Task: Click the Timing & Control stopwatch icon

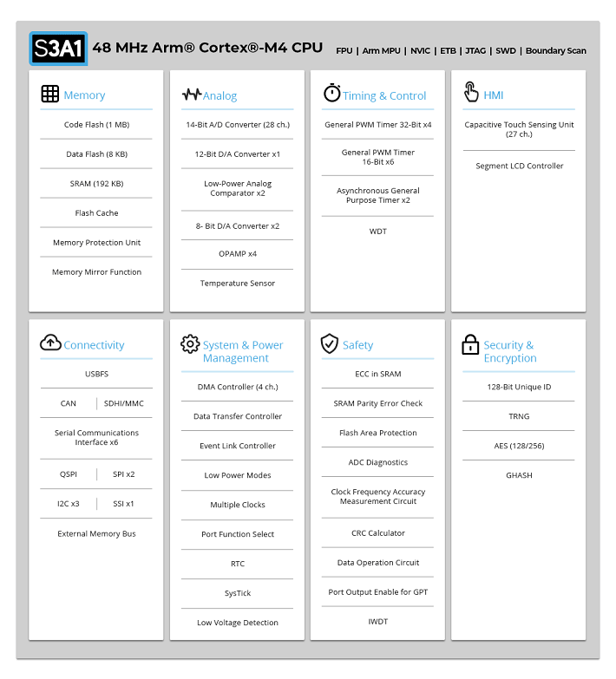Action: (331, 93)
